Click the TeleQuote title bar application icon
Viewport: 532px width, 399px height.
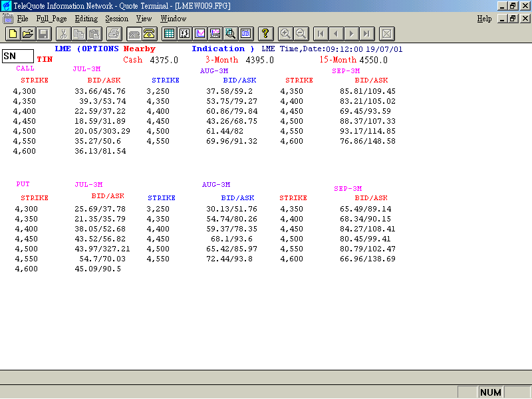(7, 6)
